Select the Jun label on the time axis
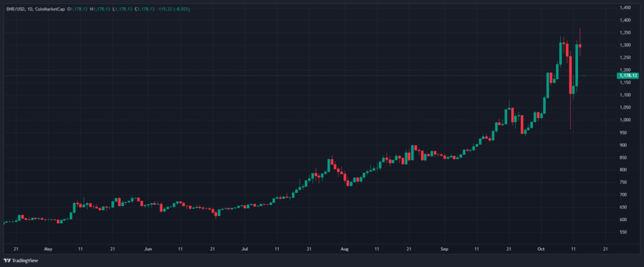The image size is (644, 267). point(148,249)
